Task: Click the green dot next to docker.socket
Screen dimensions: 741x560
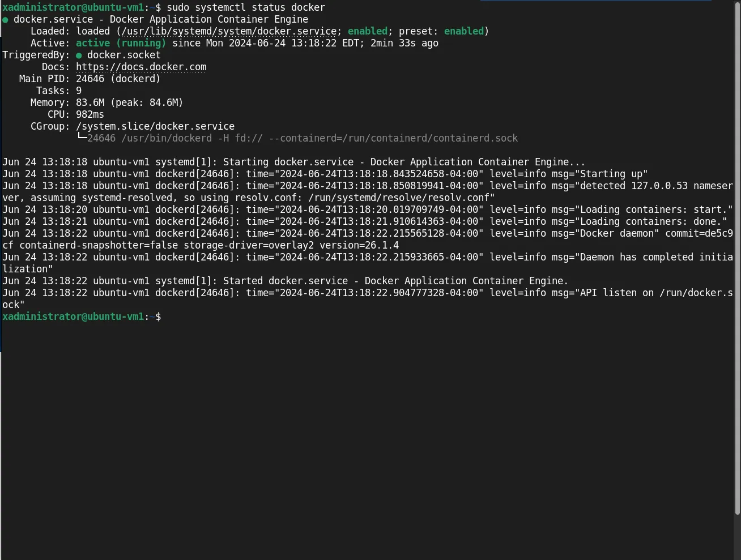Action: [79, 55]
